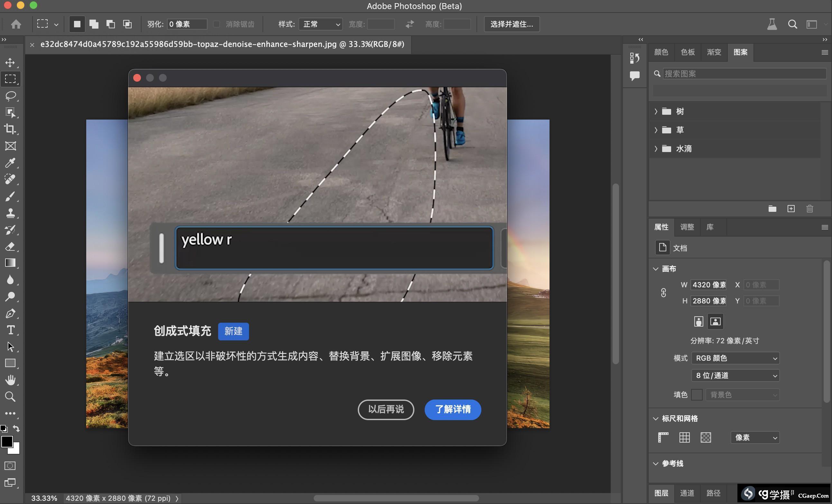Toggle ruler display in 标尺和网格 section
832x504 pixels.
663,437
